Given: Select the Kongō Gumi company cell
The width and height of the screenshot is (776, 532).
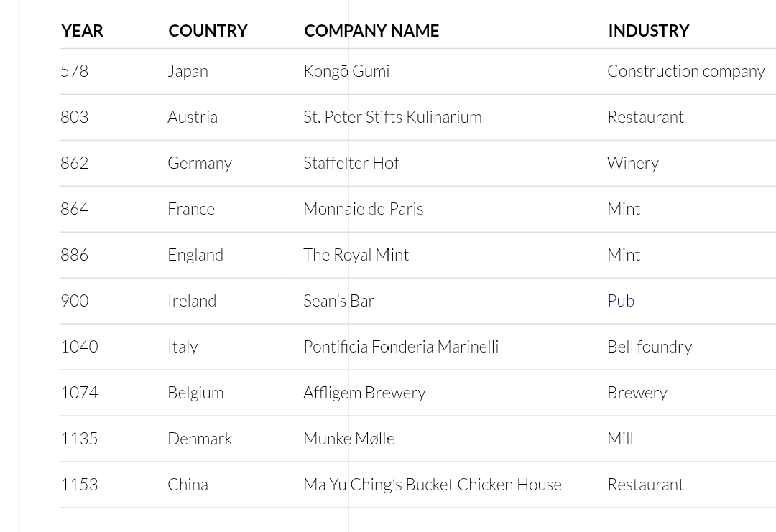Looking at the screenshot, I should click(x=346, y=71).
